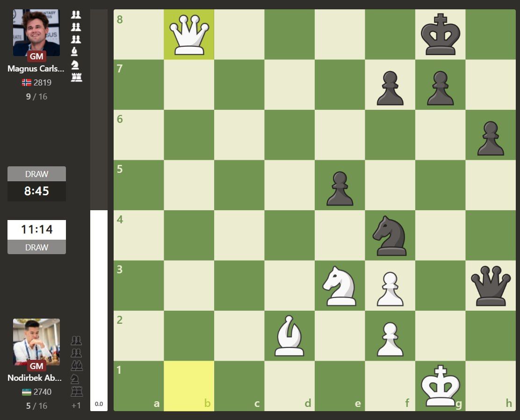Click the GM title badge under Carlsen
520x420 pixels.
36,57
